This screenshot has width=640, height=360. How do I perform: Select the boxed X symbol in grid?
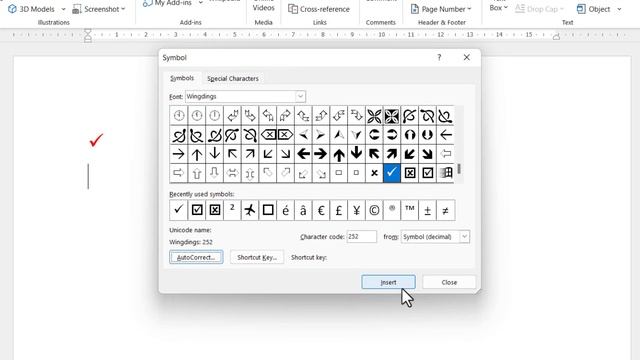410,173
